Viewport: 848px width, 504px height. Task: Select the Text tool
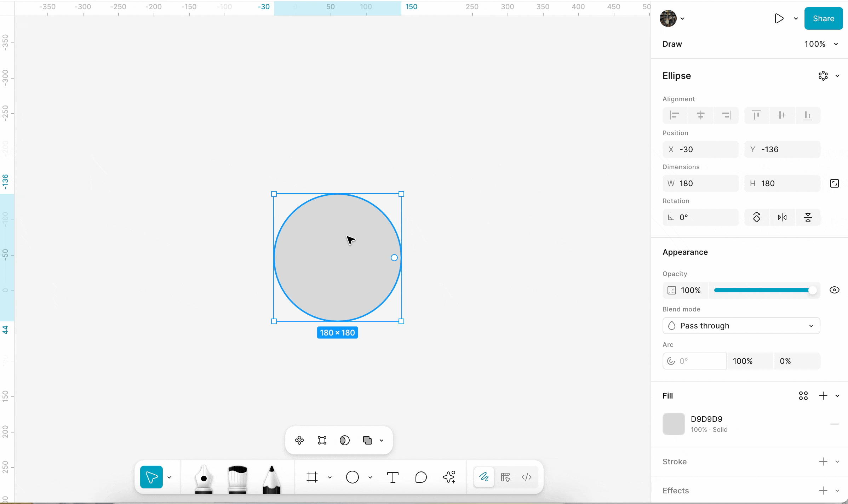(393, 477)
